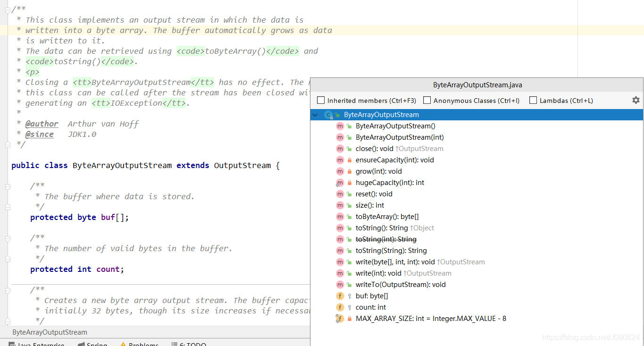644x346 pixels.
Task: Collapse the ByteArrayOutputStream class node
Action: point(315,115)
